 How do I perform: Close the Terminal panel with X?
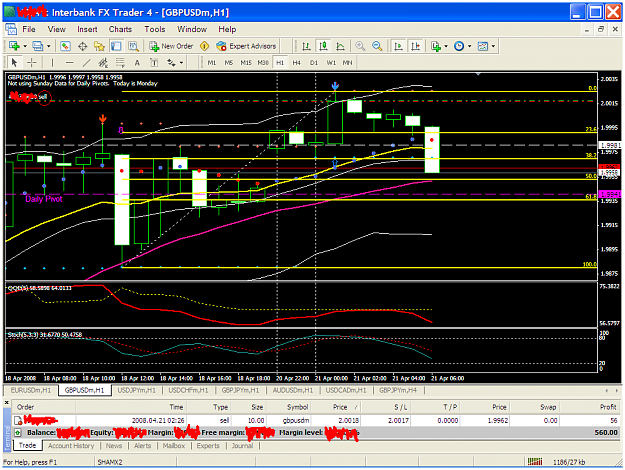(7, 402)
